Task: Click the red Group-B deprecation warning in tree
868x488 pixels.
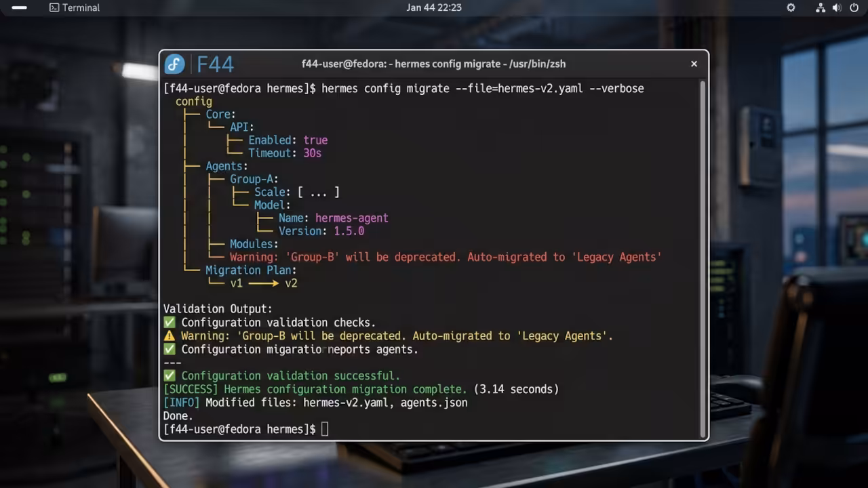Action: pos(446,257)
